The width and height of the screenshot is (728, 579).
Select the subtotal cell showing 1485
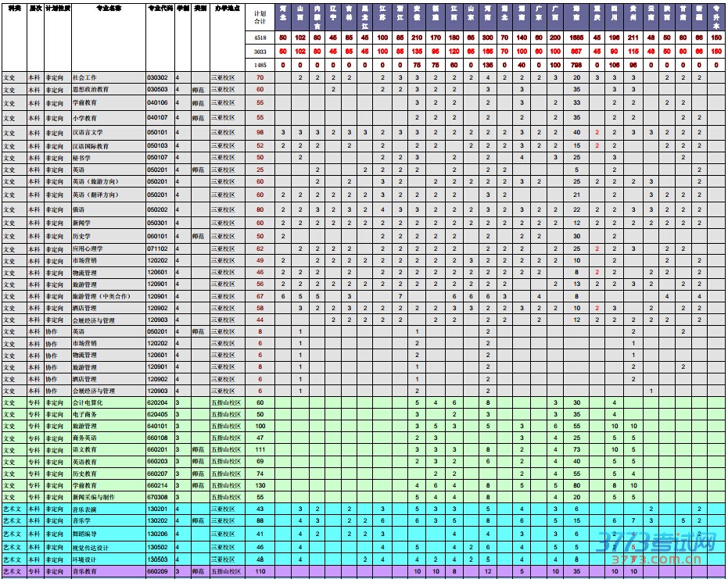[x=260, y=65]
